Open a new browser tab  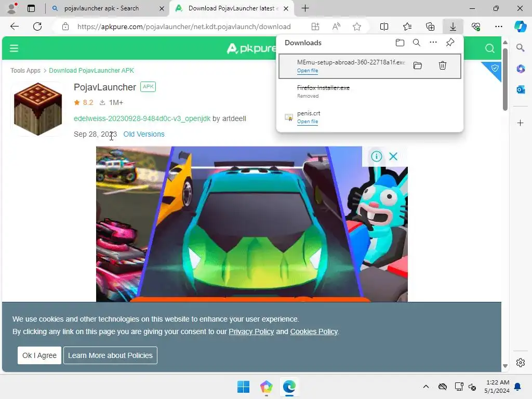click(305, 8)
